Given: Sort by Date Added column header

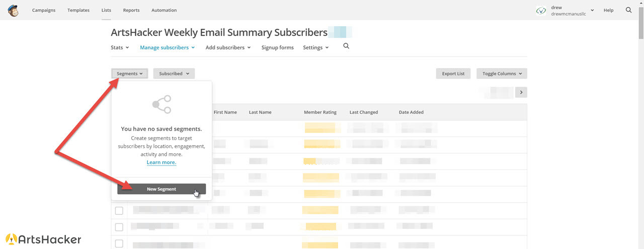Looking at the screenshot, I should click(411, 112).
